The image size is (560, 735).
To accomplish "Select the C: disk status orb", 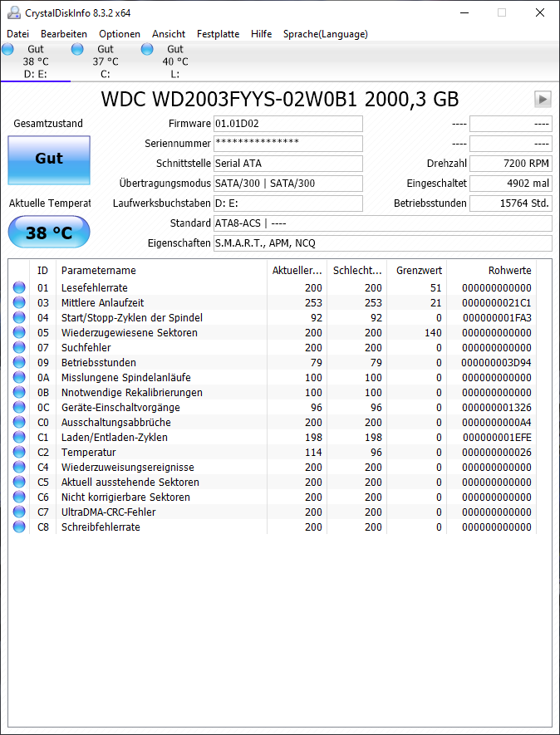I will [77, 49].
